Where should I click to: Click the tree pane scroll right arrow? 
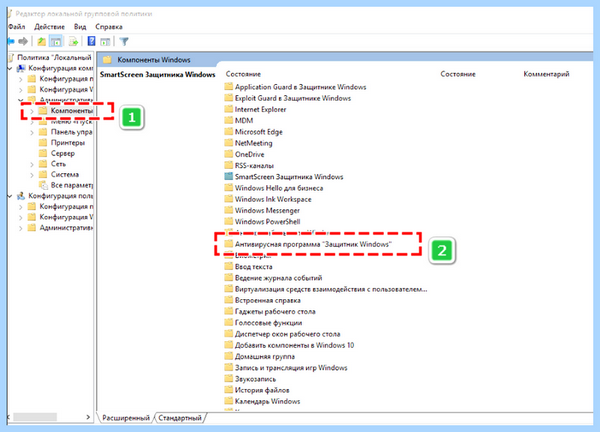coord(88,417)
